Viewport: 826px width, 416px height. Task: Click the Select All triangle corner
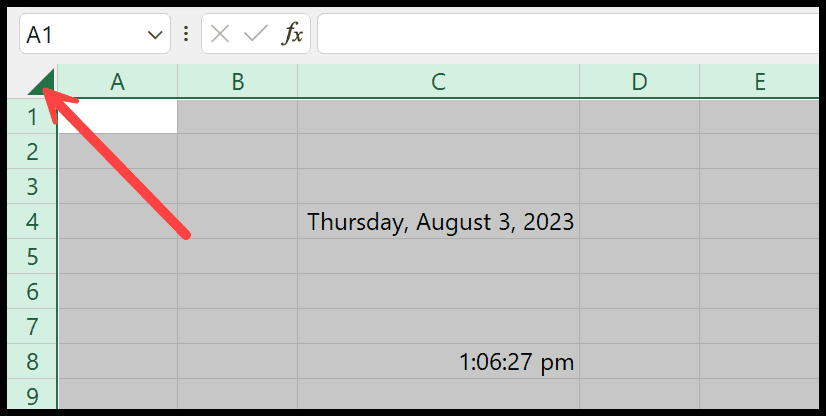[43, 82]
